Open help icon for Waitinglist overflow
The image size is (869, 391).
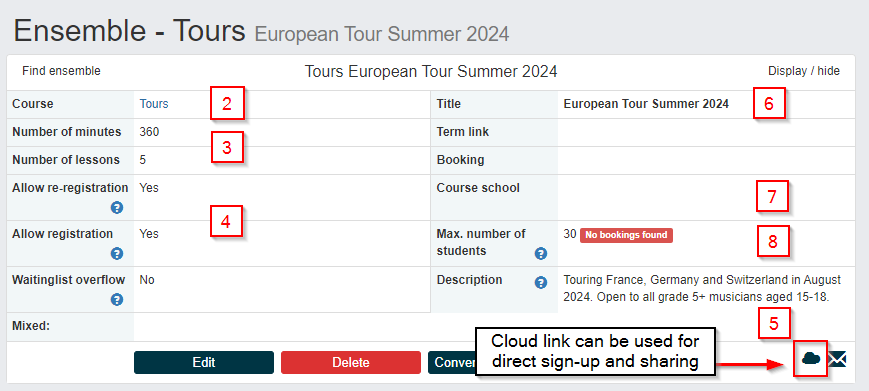(116, 300)
